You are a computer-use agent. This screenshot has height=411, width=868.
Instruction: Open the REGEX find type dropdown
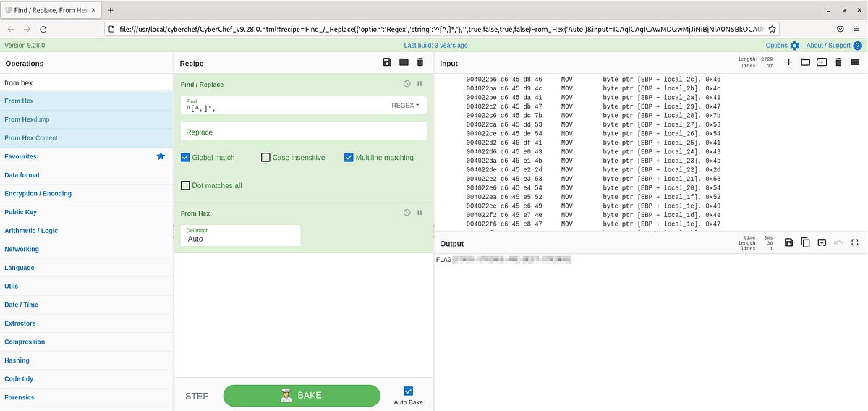point(405,105)
